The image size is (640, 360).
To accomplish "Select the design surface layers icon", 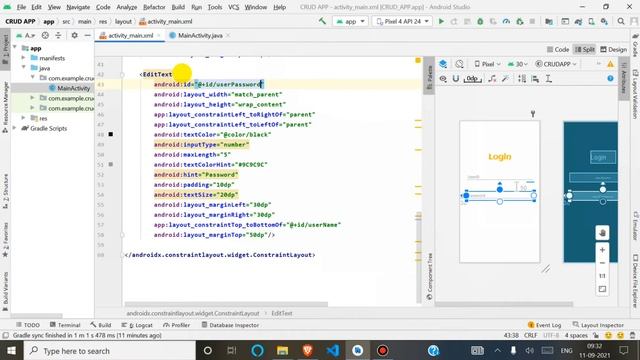I will click(443, 64).
